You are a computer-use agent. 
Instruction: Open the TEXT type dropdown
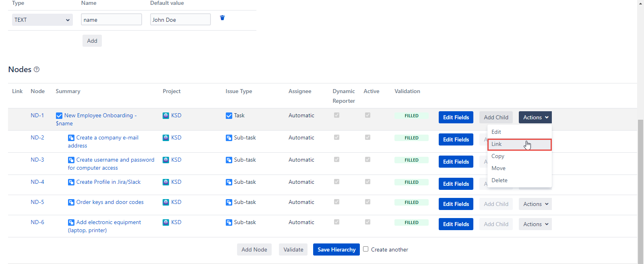click(x=42, y=20)
